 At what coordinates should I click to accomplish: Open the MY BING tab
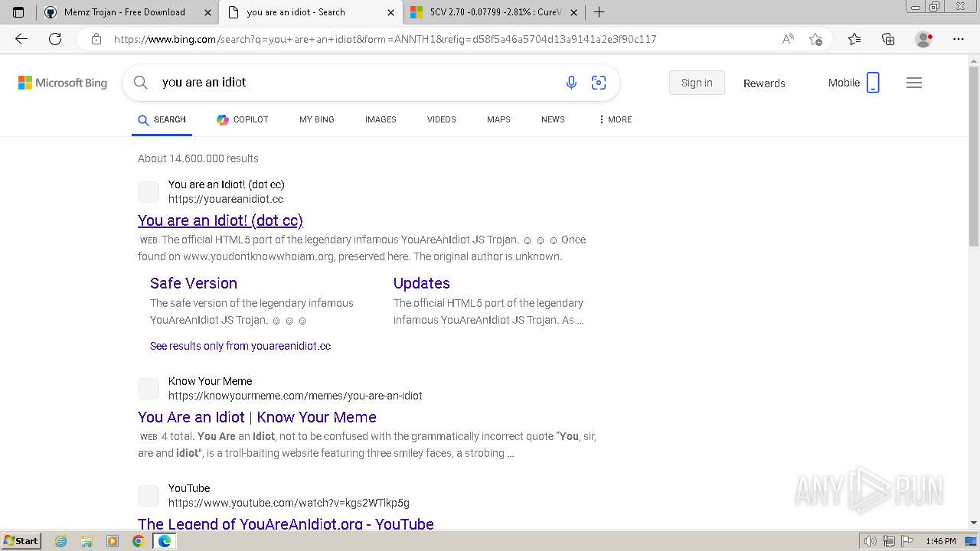point(317,119)
